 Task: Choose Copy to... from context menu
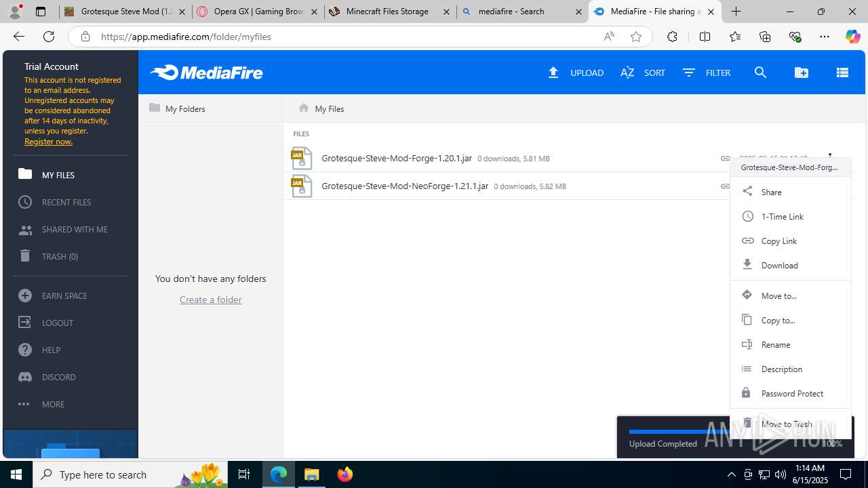(x=791, y=320)
